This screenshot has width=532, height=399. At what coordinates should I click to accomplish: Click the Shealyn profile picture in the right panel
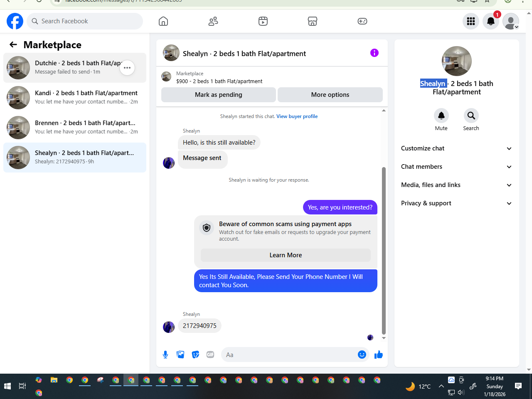457,61
